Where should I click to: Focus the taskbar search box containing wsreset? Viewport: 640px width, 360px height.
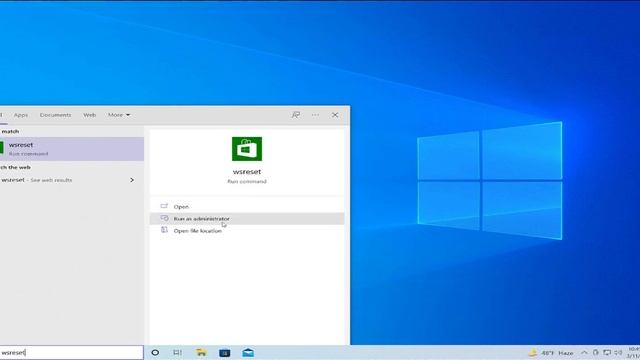pos(72,352)
